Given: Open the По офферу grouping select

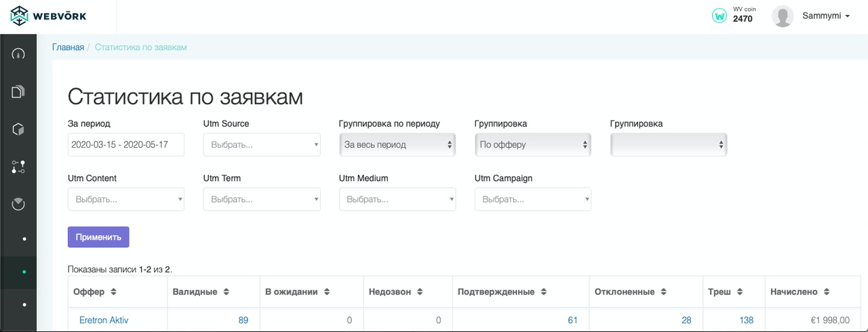Looking at the screenshot, I should (x=533, y=144).
